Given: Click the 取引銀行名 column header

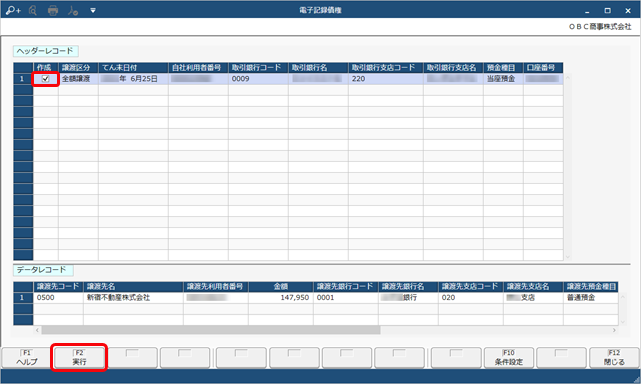Looking at the screenshot, I should [x=318, y=68].
